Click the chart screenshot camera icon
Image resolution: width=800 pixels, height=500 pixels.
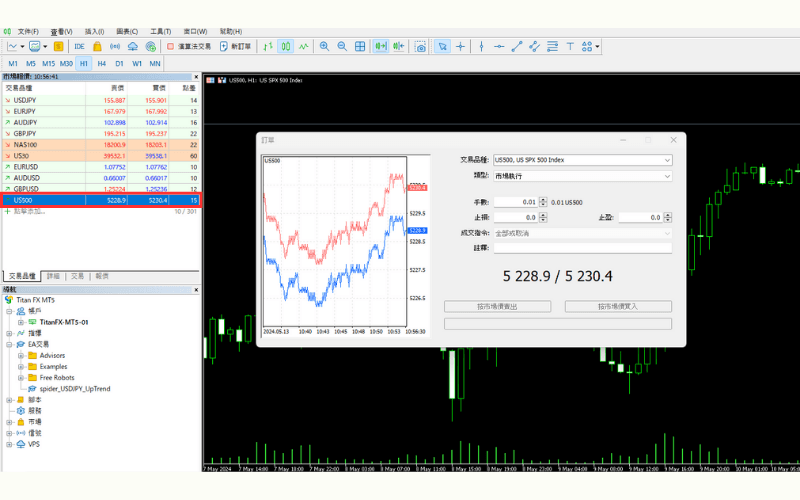tap(421, 46)
